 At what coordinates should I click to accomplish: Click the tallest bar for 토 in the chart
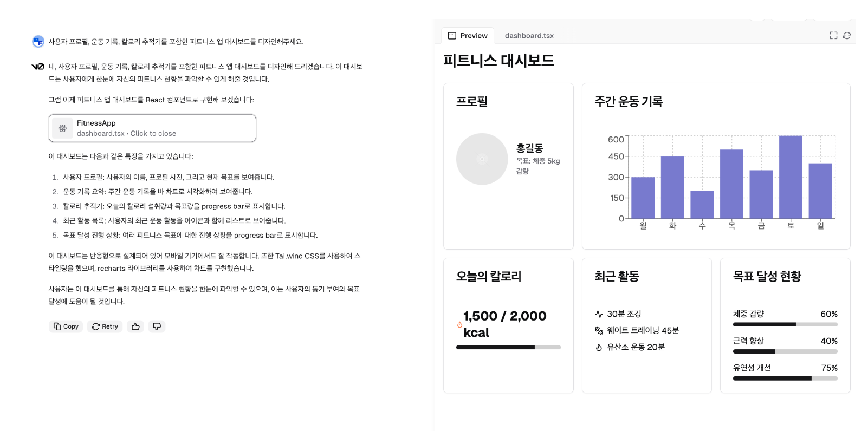point(790,179)
